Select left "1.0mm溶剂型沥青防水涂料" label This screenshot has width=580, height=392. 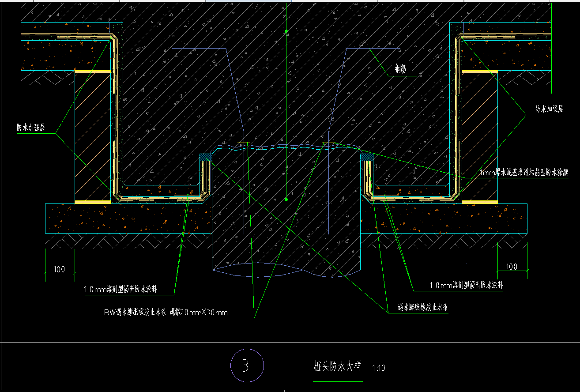point(121,290)
